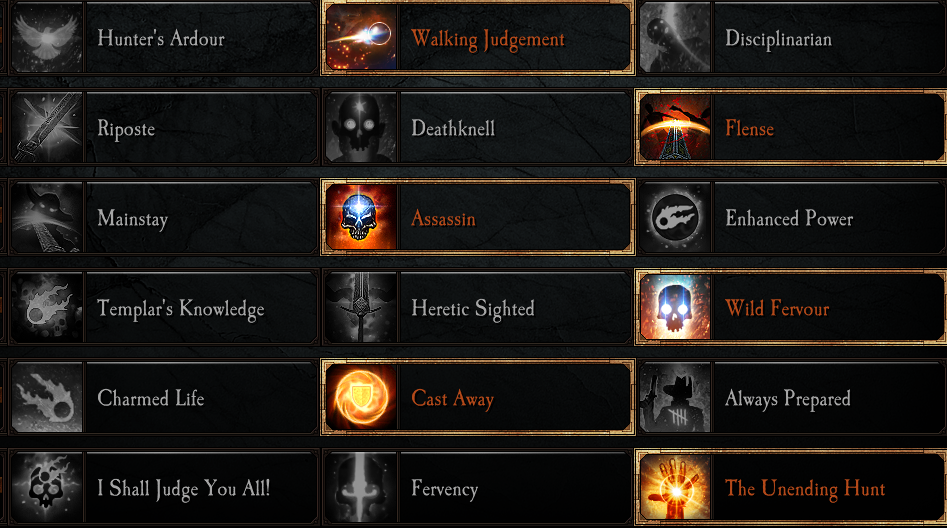The height and width of the screenshot is (528, 947).
Task: Enable the Mainstay talent
Action: (164, 217)
